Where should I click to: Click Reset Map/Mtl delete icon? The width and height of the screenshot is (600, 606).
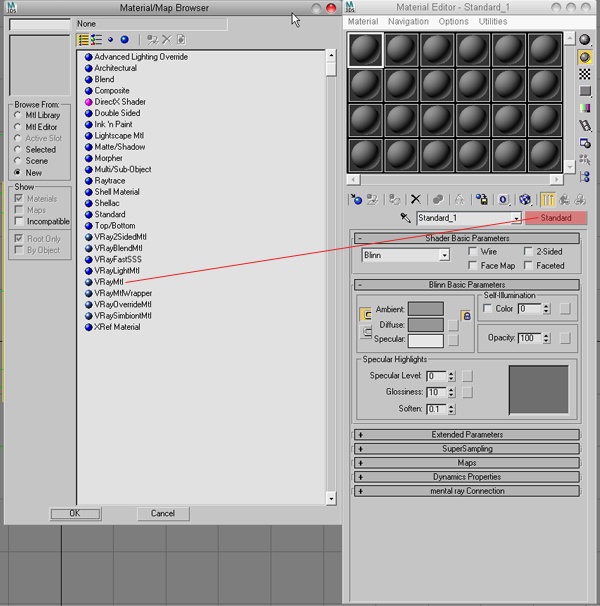[x=416, y=200]
